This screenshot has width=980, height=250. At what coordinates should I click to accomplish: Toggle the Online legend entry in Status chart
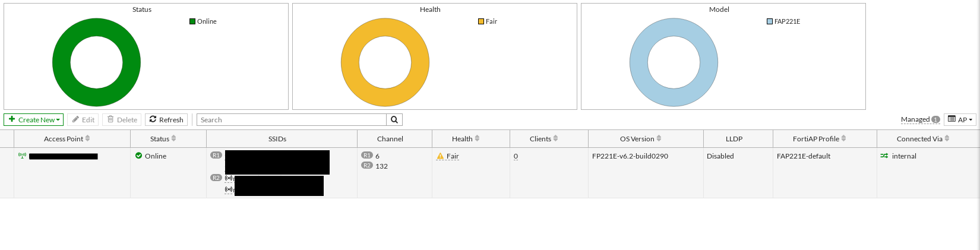coord(203,21)
